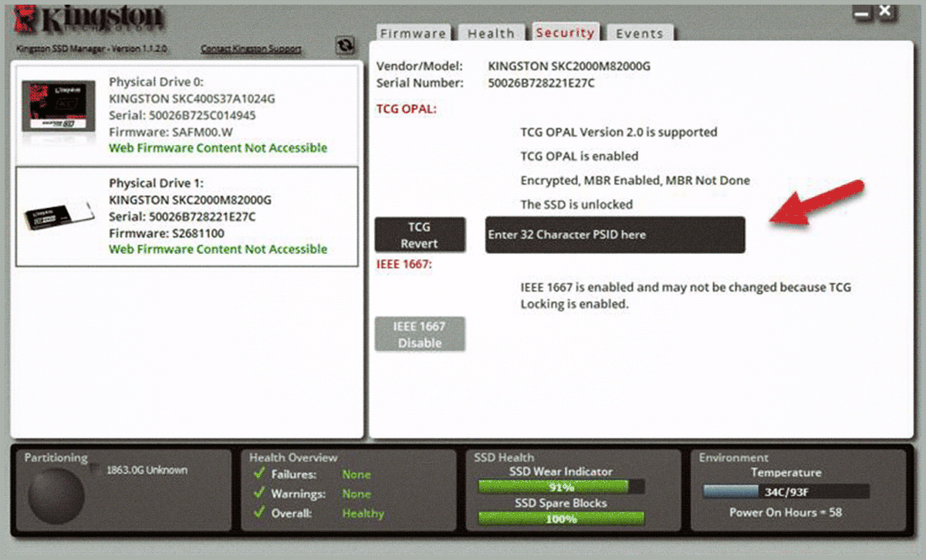Image resolution: width=926 pixels, height=560 pixels.
Task: Click the Temperature gauge bar
Action: (786, 491)
